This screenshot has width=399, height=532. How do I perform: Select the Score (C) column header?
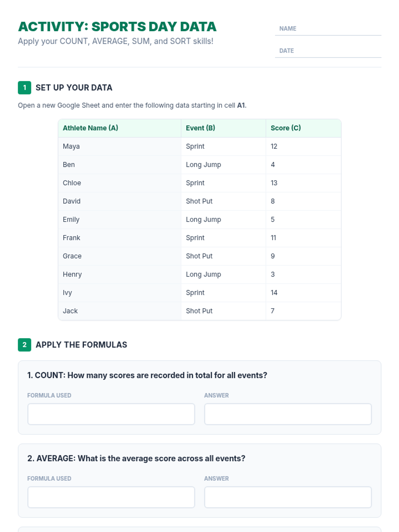(x=286, y=128)
